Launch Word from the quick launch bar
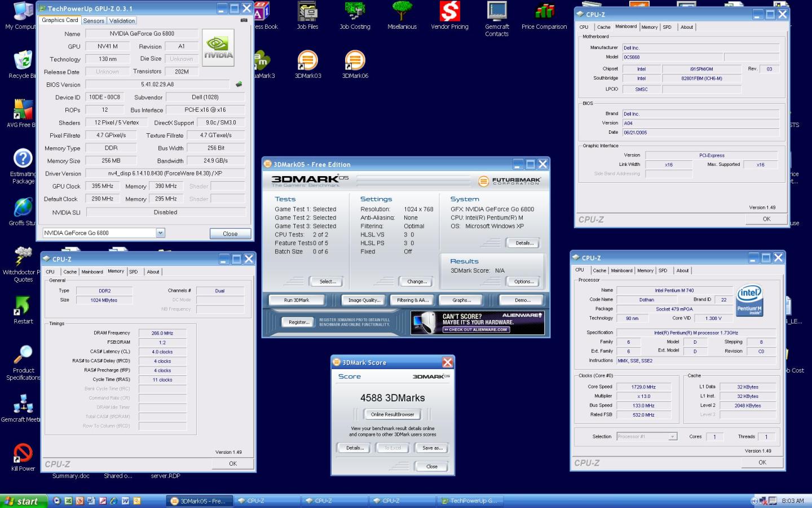This screenshot has width=812, height=508. pos(125,501)
